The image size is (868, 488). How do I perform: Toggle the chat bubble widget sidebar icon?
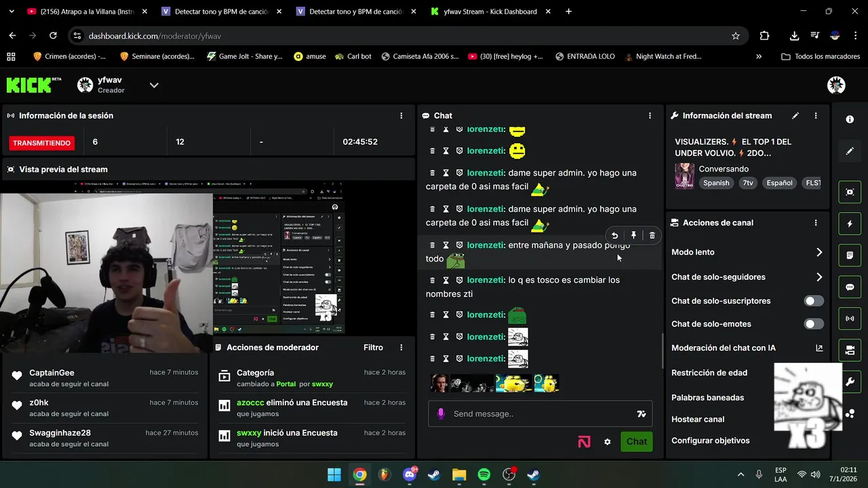(850, 287)
